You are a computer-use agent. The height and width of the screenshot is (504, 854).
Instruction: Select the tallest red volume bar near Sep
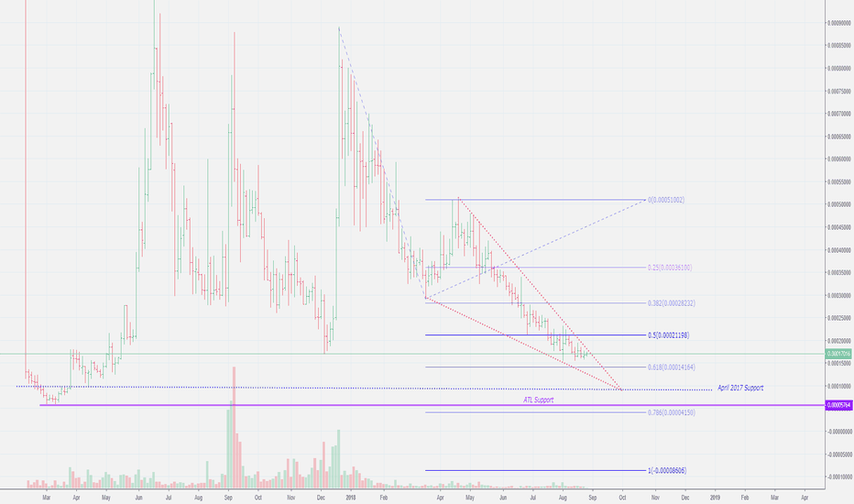(235, 427)
